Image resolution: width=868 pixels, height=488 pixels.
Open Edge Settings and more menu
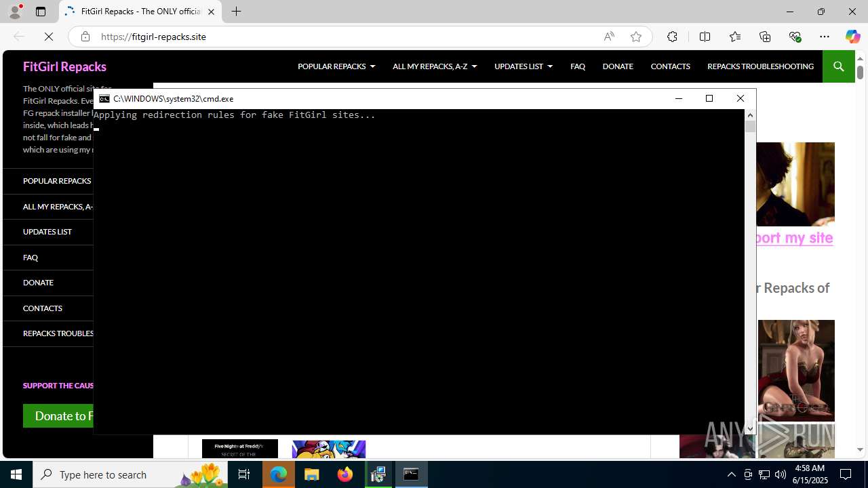coord(825,37)
